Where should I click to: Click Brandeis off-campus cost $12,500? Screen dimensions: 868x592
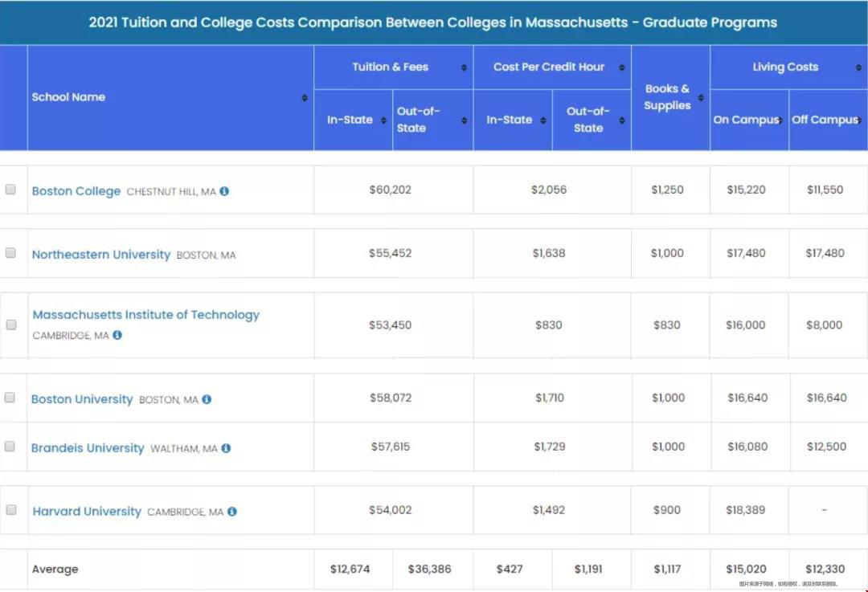[826, 447]
